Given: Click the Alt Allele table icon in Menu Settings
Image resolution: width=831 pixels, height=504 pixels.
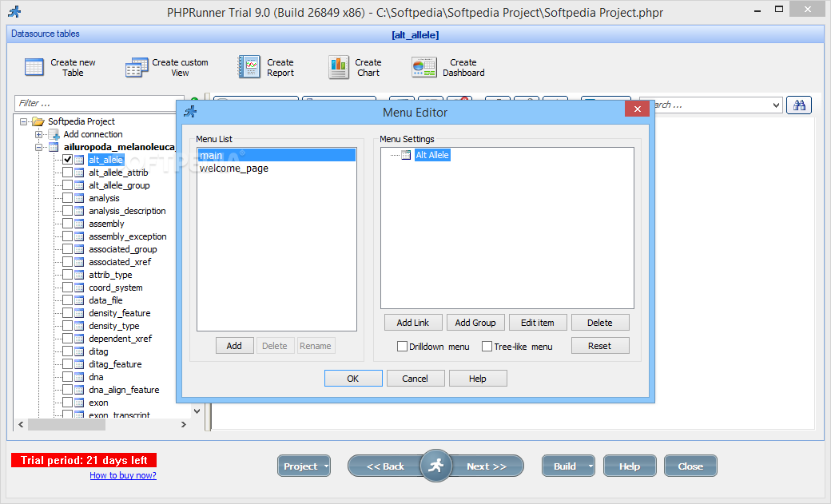Looking at the screenshot, I should [x=406, y=155].
